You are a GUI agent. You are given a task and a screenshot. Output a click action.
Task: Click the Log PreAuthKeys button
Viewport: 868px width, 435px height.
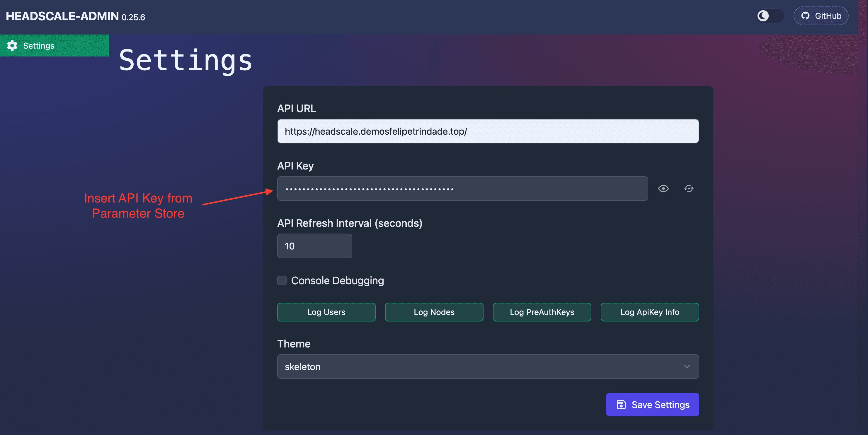(542, 312)
